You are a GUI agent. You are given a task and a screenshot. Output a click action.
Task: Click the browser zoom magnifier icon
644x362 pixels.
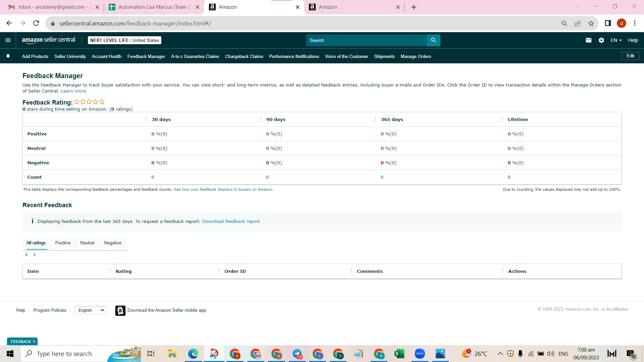(x=564, y=23)
